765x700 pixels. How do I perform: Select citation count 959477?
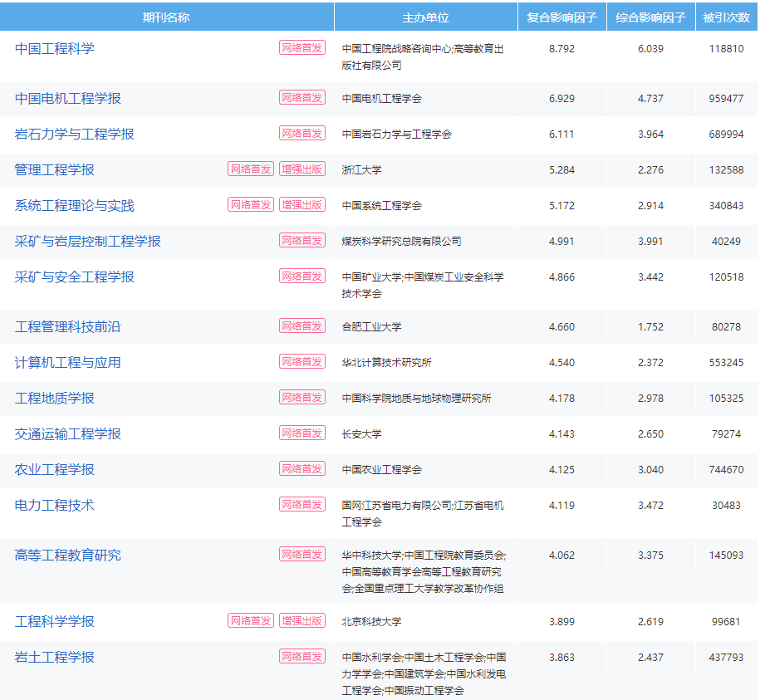point(727,99)
